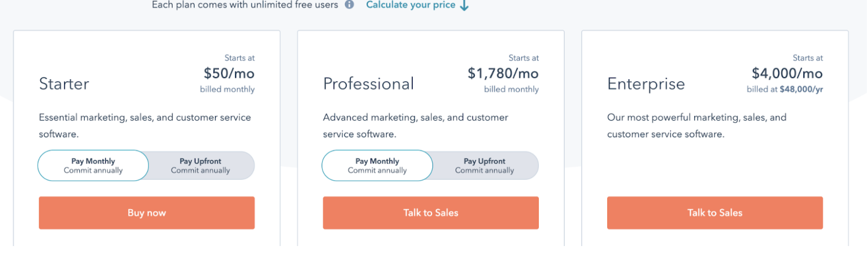This screenshot has height=260, width=868.
Task: Click the $4,000/mo Enterprise price
Action: tap(787, 73)
